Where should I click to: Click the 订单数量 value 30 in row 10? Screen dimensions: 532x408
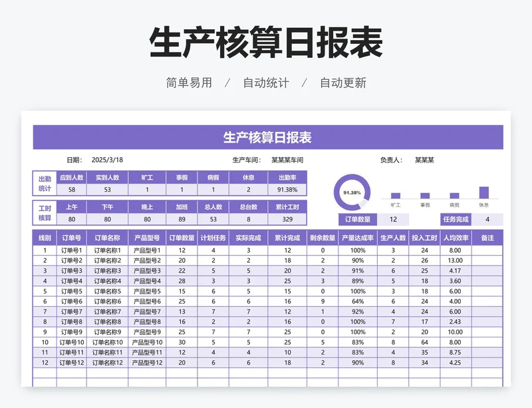[x=182, y=342]
